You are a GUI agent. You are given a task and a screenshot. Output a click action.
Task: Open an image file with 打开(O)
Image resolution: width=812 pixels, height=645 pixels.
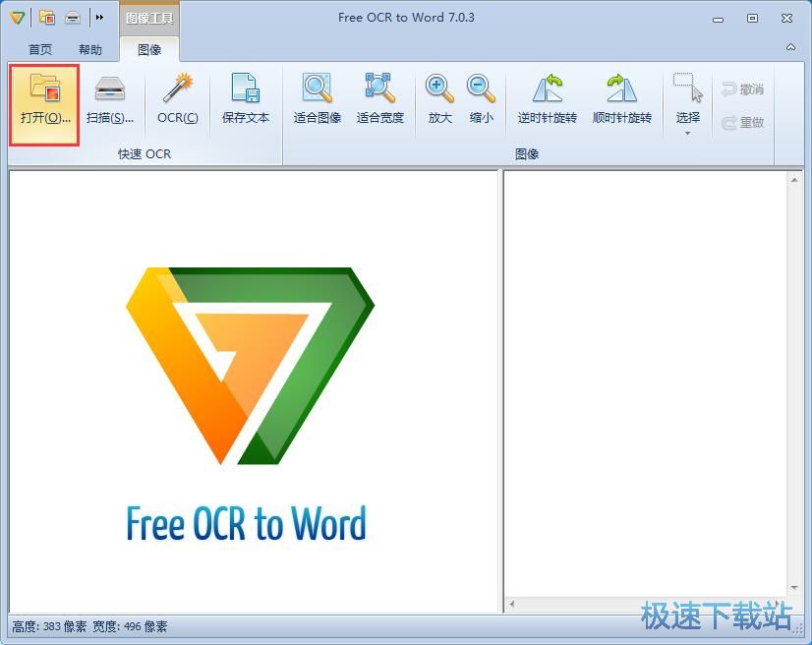pos(44,105)
